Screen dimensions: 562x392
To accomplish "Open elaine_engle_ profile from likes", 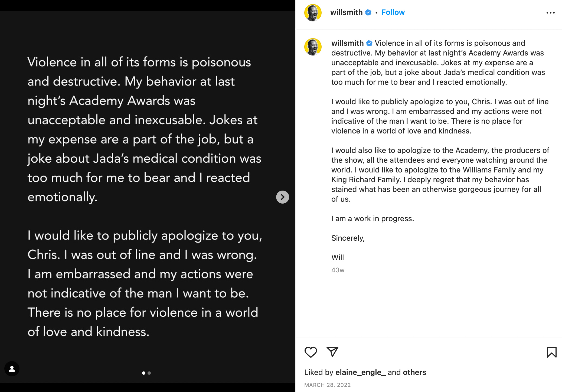I will 360,373.
